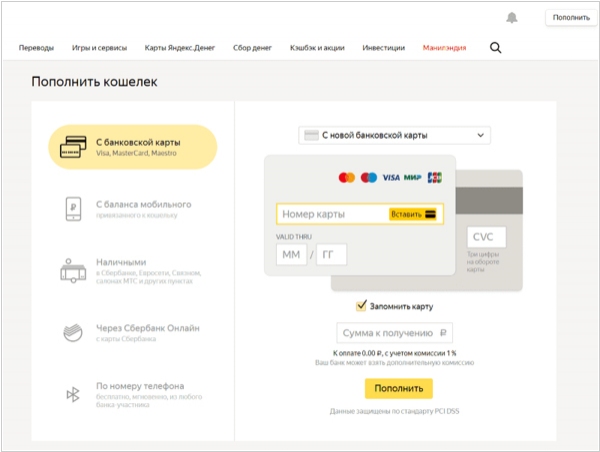The image size is (600, 452).
Task: Click the top-right Пополнить button
Action: (x=571, y=18)
